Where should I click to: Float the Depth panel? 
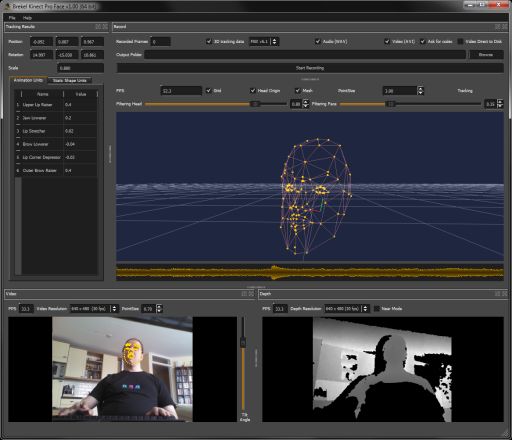click(497, 294)
